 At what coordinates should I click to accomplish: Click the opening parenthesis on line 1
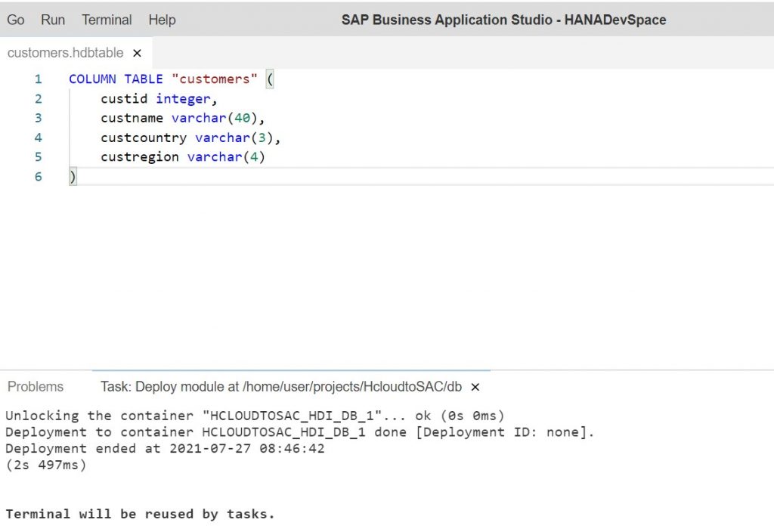270,79
